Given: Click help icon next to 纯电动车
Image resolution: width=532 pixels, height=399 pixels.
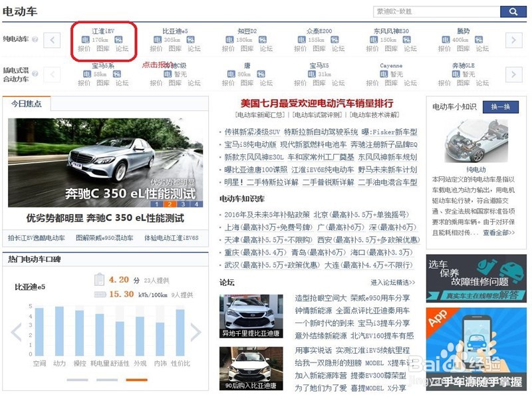Looking at the screenshot, I should point(35,39).
